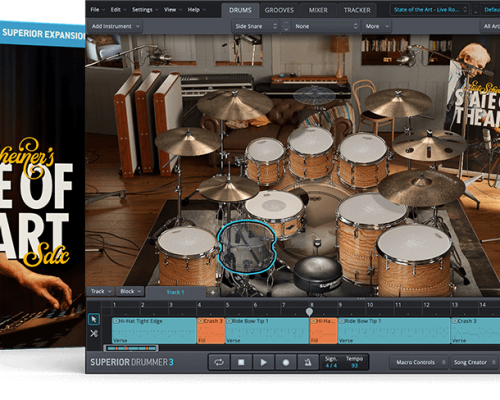Open the Side Snare instrument dropdown
Image resolution: width=500 pixels, height=400 pixels.
tap(256, 26)
